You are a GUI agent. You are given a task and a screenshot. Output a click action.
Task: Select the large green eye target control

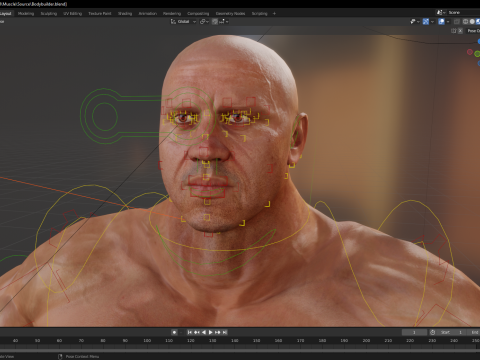[x=105, y=116]
